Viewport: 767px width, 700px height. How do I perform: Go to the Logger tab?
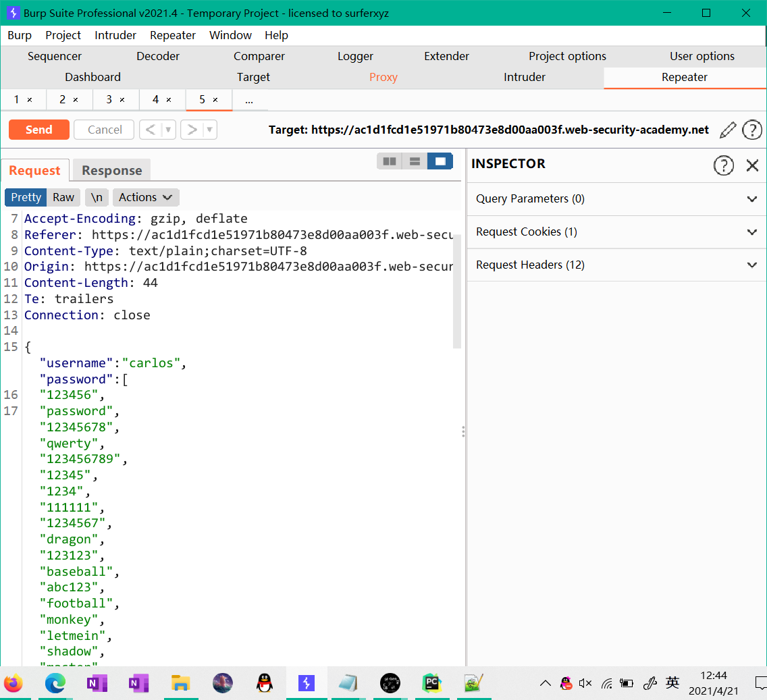[355, 56]
